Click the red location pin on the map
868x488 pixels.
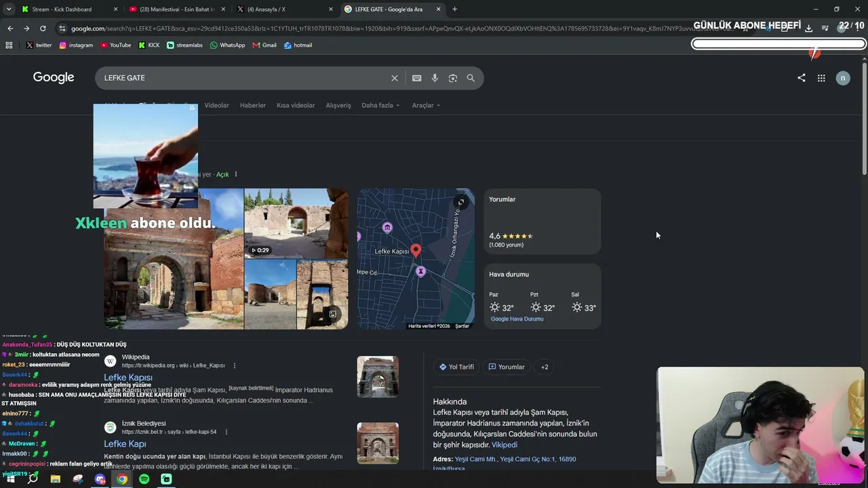[416, 251]
